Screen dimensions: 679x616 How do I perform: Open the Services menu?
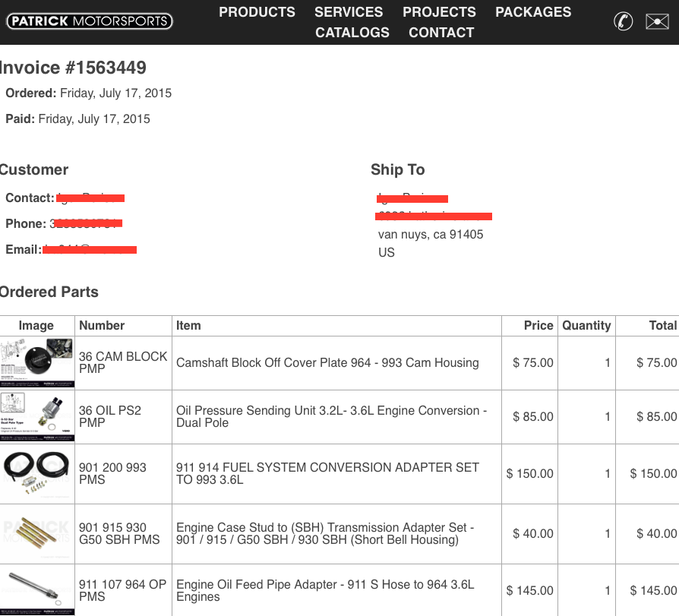(x=349, y=12)
